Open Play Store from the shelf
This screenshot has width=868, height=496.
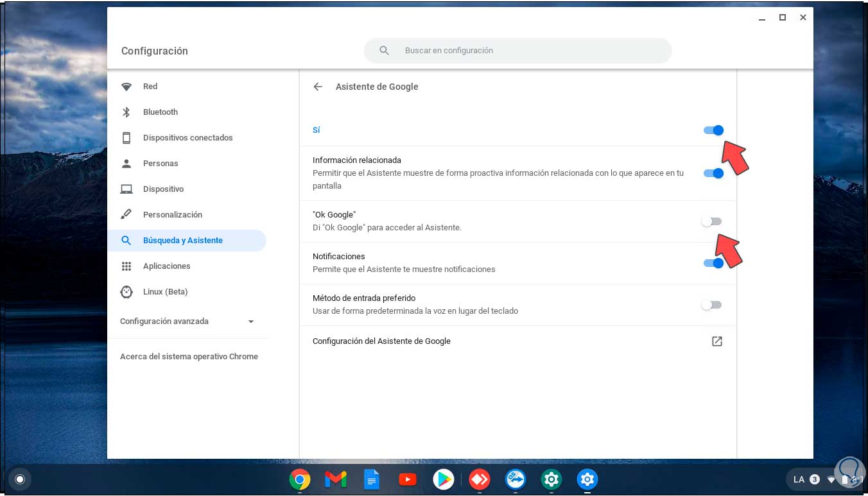[444, 479]
